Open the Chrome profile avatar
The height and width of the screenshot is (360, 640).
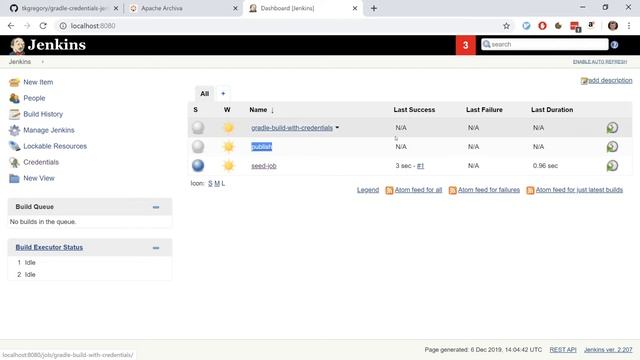point(613,26)
